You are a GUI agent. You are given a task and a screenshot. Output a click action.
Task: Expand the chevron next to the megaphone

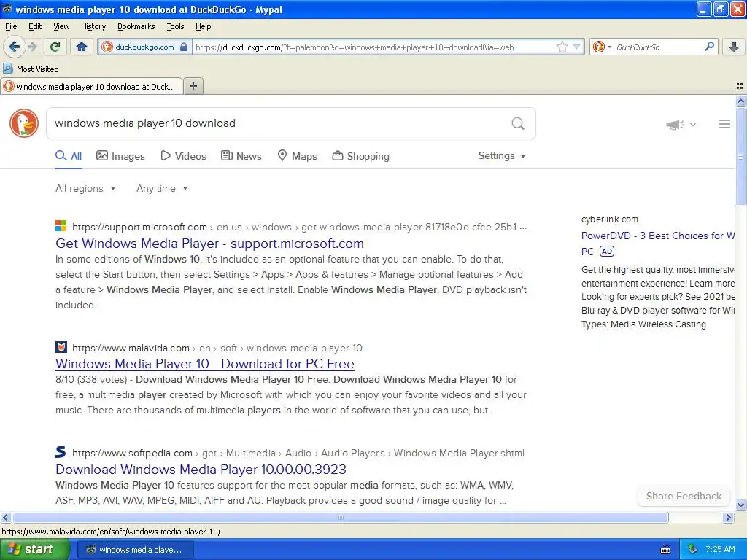click(693, 124)
